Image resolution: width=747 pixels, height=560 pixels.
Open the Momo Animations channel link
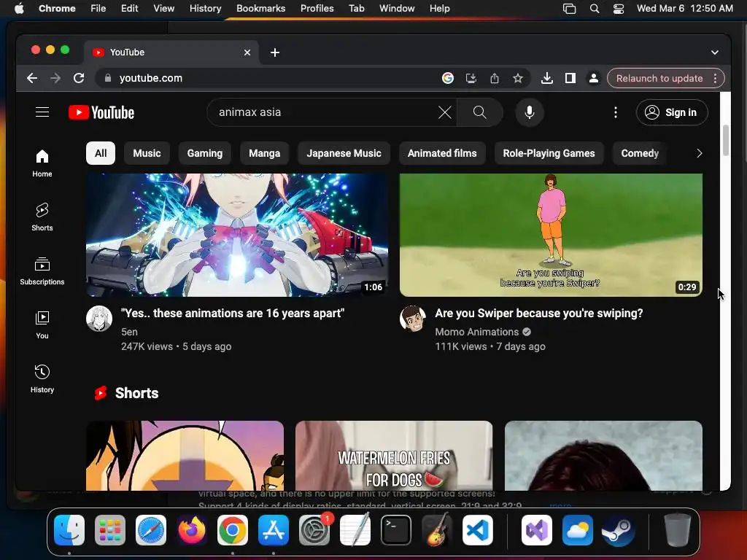click(x=477, y=332)
